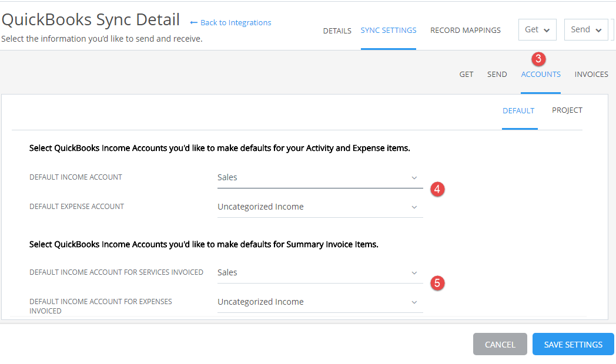Image resolution: width=616 pixels, height=364 pixels.
Task: Switch to the Project tab
Action: pos(567,110)
